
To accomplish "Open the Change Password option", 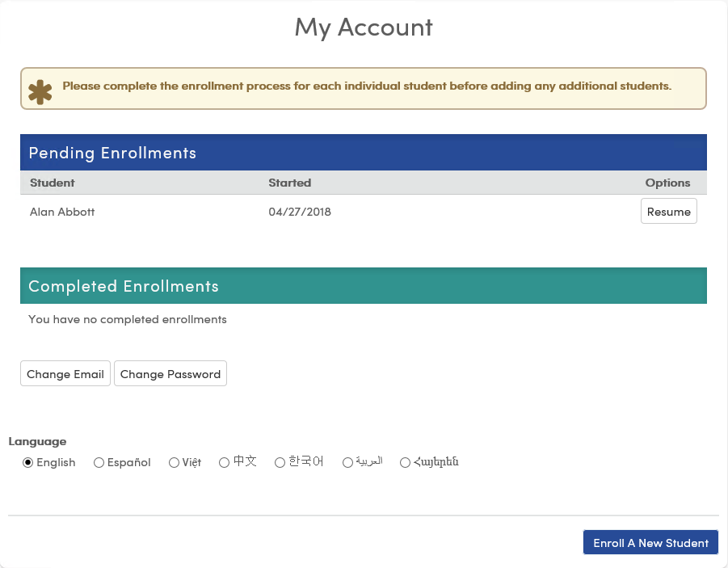I will click(170, 373).
